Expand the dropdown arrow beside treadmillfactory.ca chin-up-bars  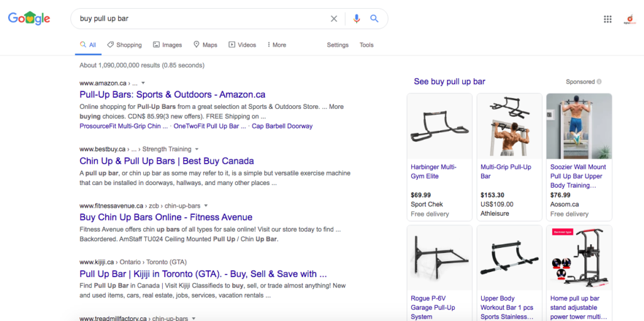(194, 318)
